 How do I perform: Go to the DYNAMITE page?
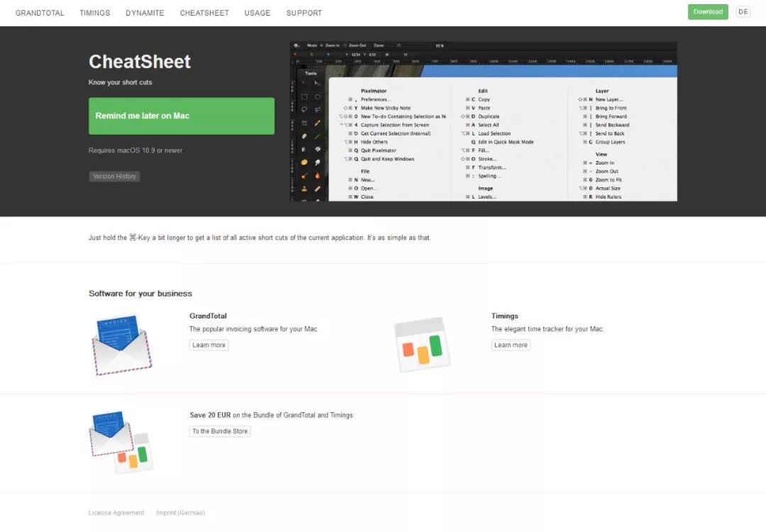click(x=145, y=13)
